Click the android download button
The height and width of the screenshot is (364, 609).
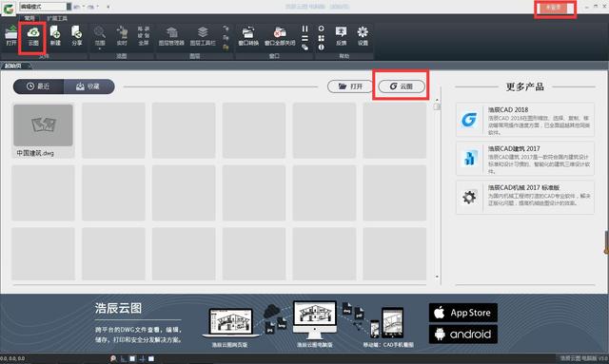tap(463, 334)
